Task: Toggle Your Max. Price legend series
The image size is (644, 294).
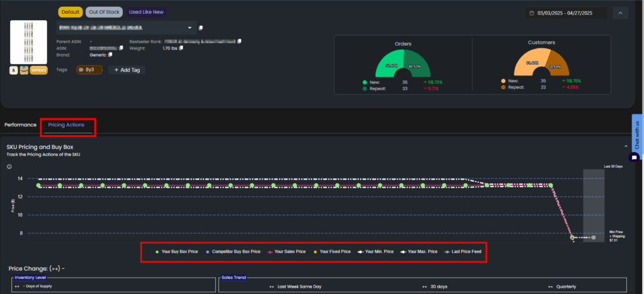Action: click(419, 251)
